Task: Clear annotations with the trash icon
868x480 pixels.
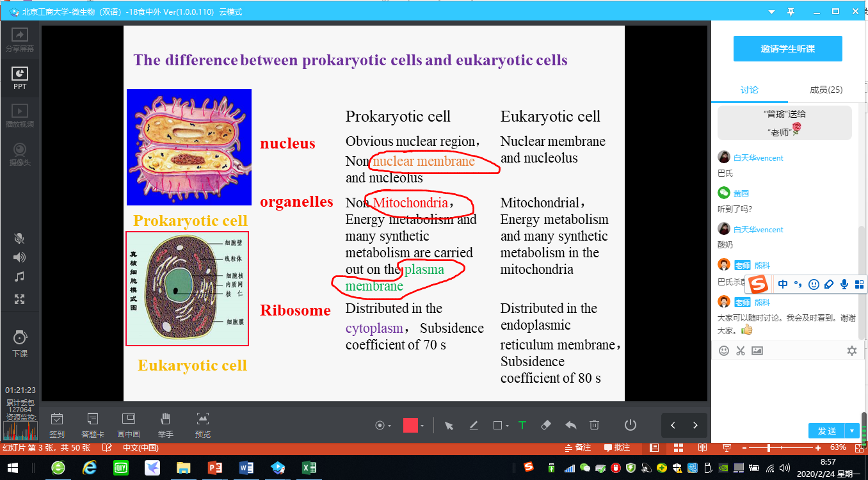Action: pos(594,426)
